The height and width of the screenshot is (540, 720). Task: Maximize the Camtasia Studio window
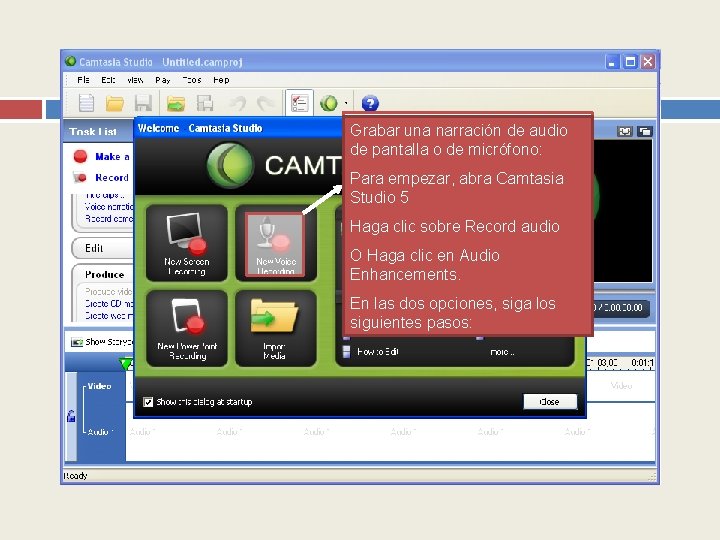(630, 62)
